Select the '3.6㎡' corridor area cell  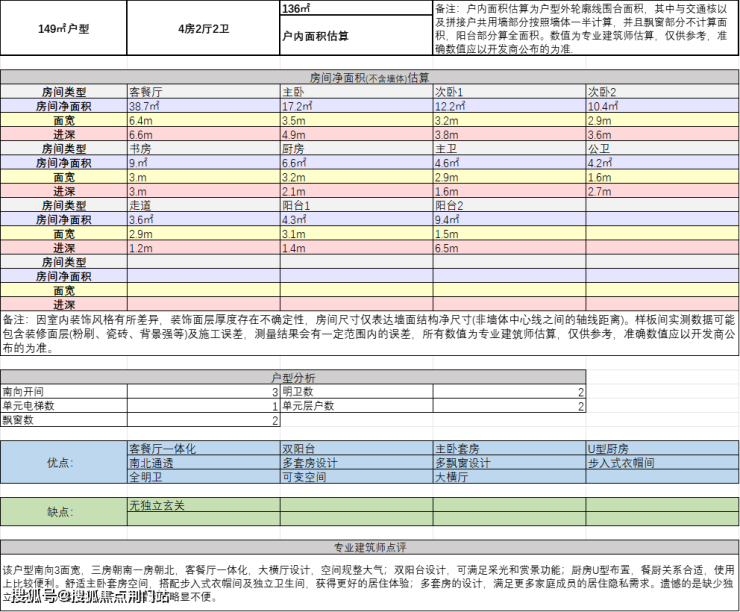pos(203,219)
